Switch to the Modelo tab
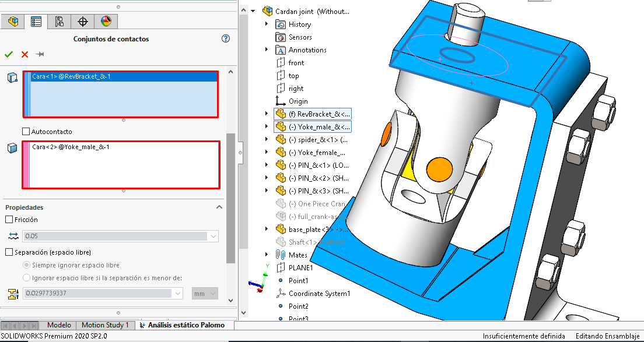The height and width of the screenshot is (342, 644). pyautogui.click(x=59, y=325)
